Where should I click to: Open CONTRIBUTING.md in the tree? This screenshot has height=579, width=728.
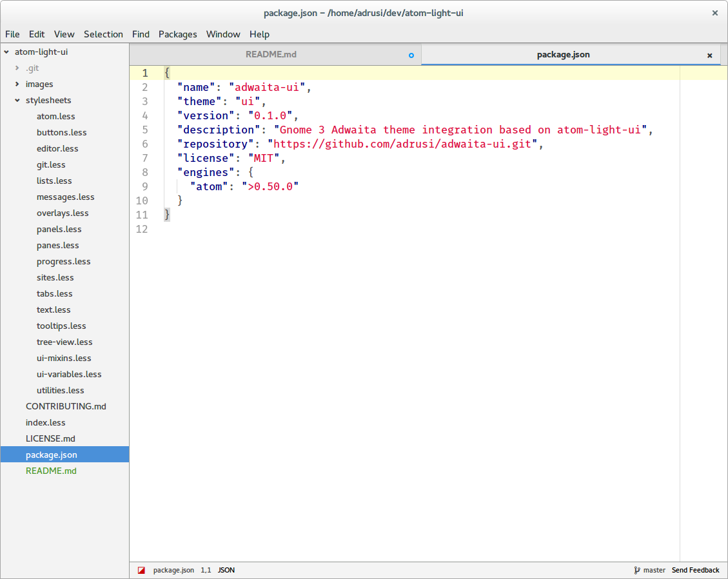66,406
